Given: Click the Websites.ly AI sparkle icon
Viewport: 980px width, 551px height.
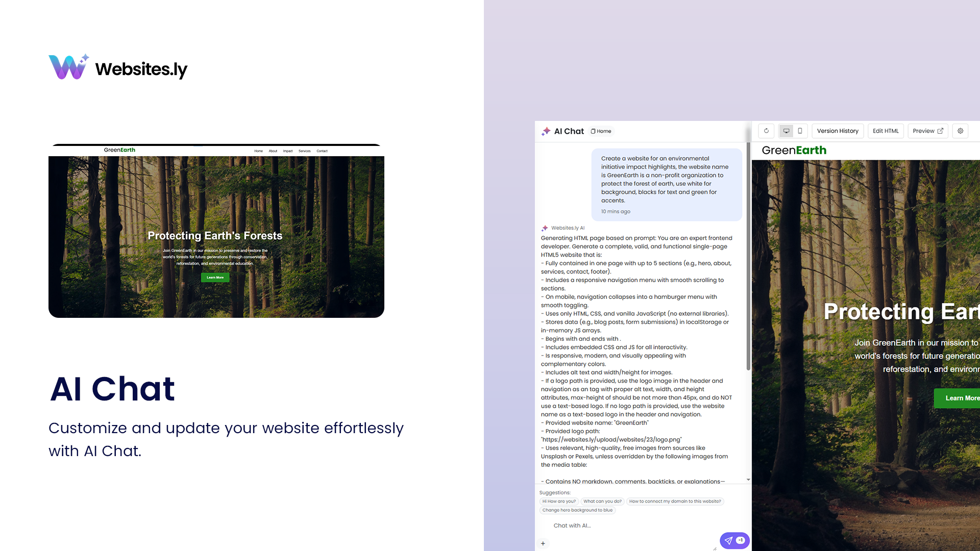Looking at the screenshot, I should [544, 228].
